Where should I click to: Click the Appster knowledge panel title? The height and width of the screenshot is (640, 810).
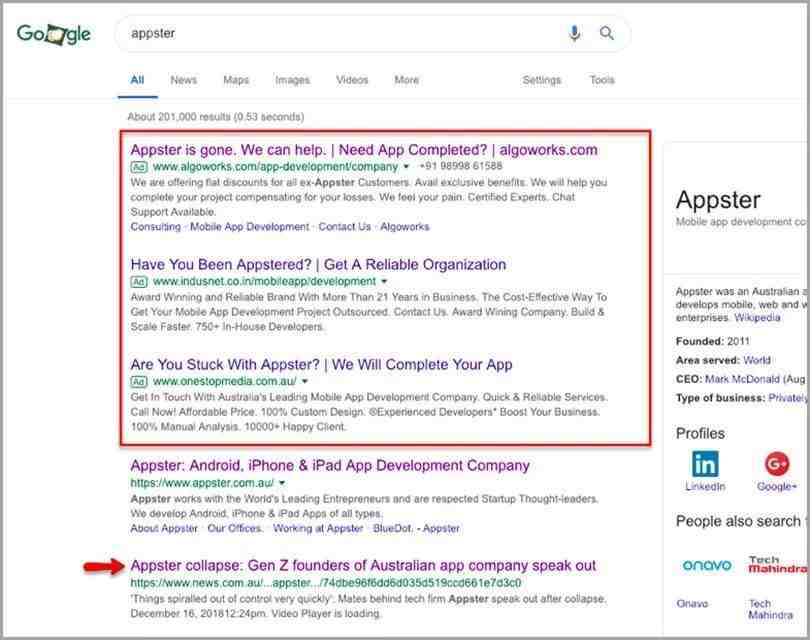tap(718, 200)
